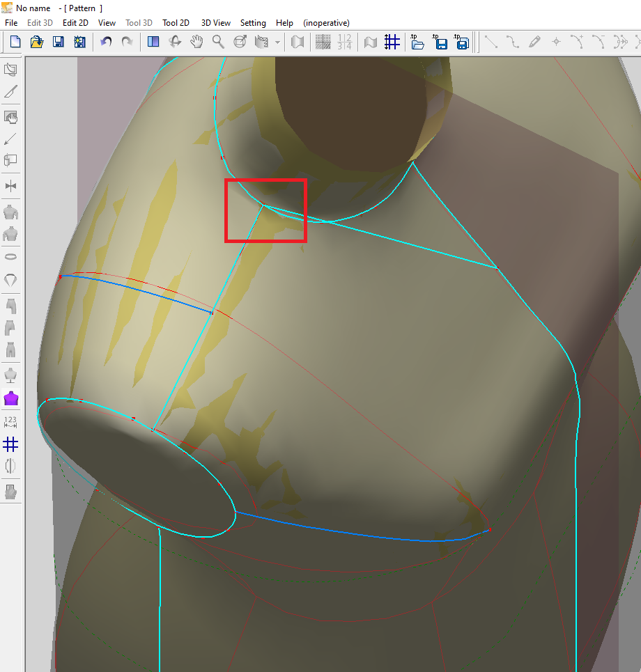641x672 pixels.
Task: Click the 1234 numbered layout icon
Action: pos(344,42)
